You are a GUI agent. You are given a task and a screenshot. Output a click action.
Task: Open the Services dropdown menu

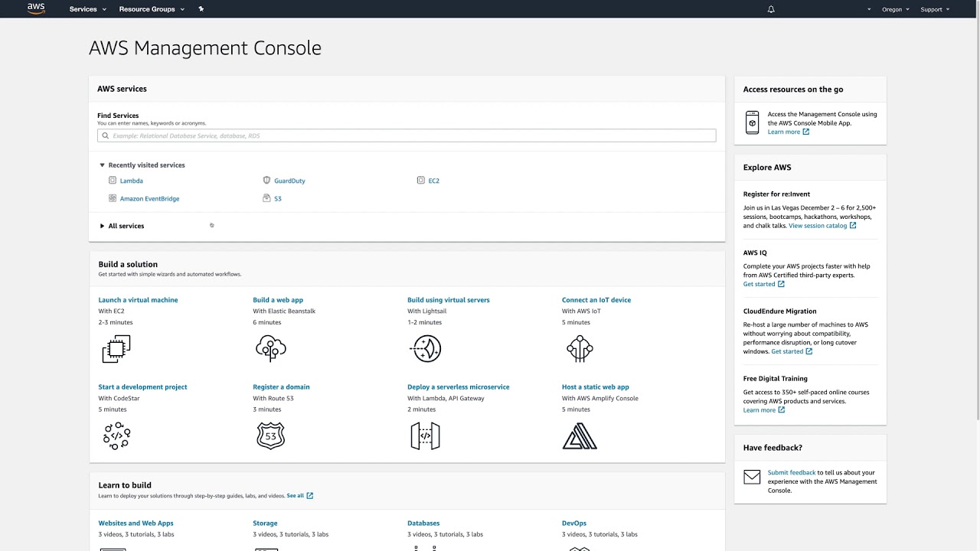coord(87,9)
